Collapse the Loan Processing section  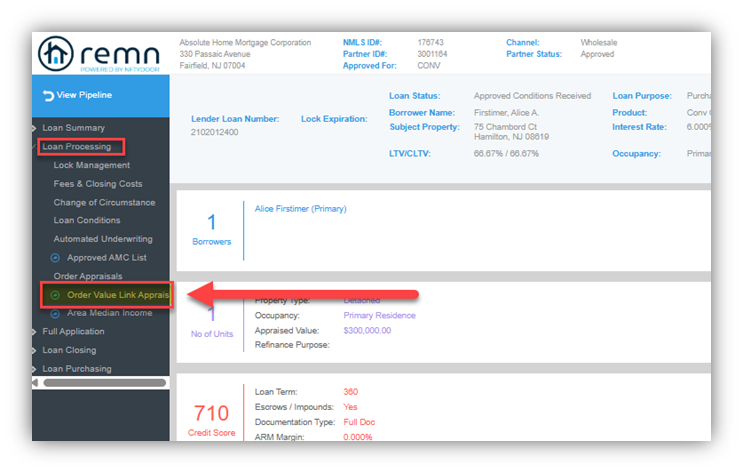click(76, 147)
